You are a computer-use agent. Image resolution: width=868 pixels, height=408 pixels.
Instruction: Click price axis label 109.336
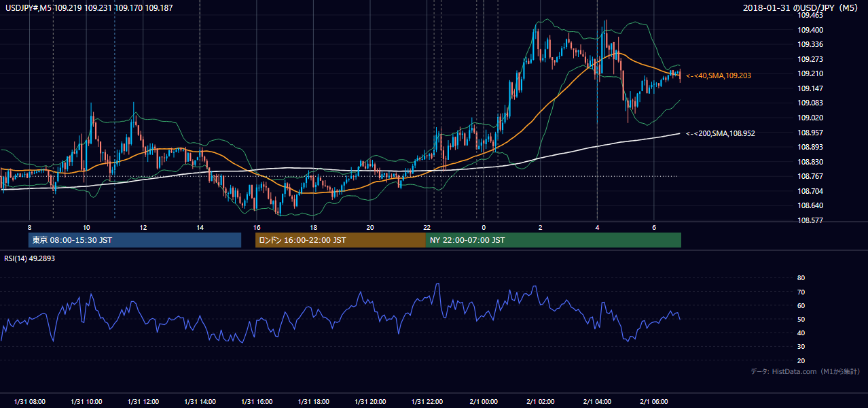tap(811, 45)
